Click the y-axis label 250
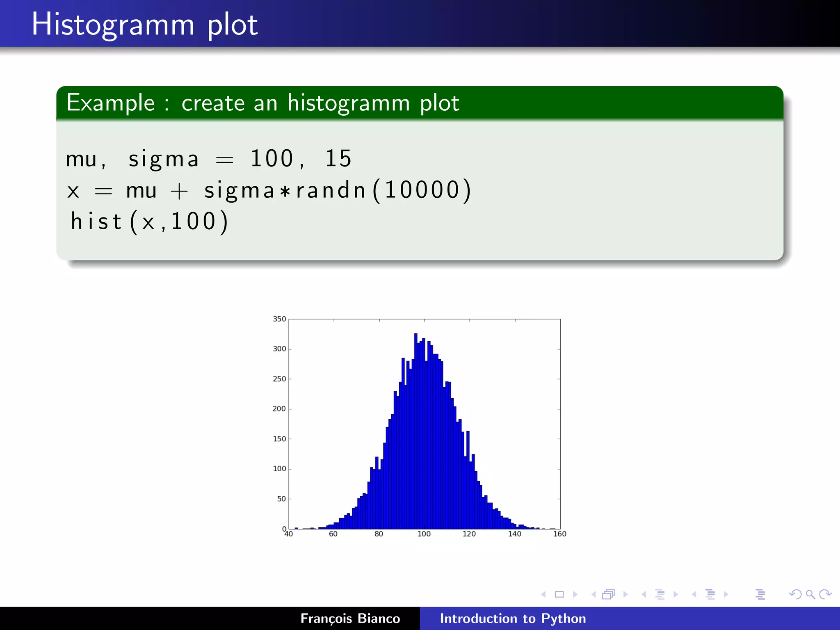 pyautogui.click(x=279, y=379)
